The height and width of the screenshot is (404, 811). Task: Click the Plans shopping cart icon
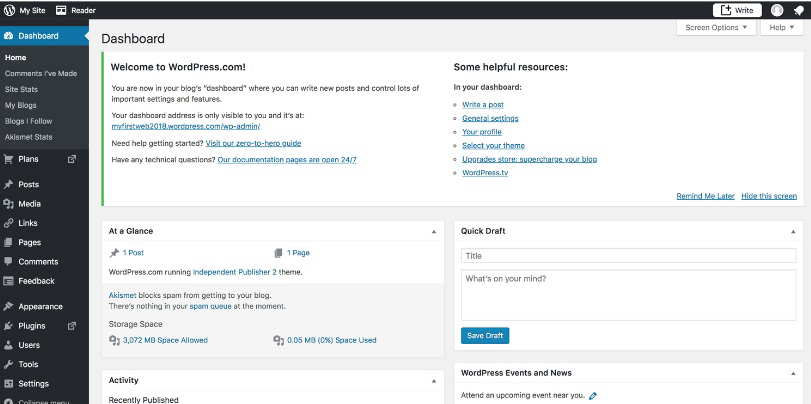(x=8, y=159)
